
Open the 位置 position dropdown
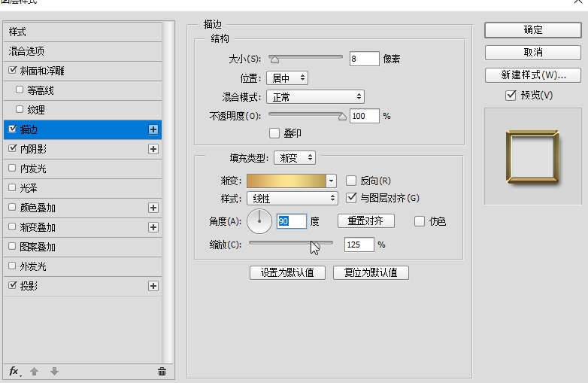tap(287, 78)
